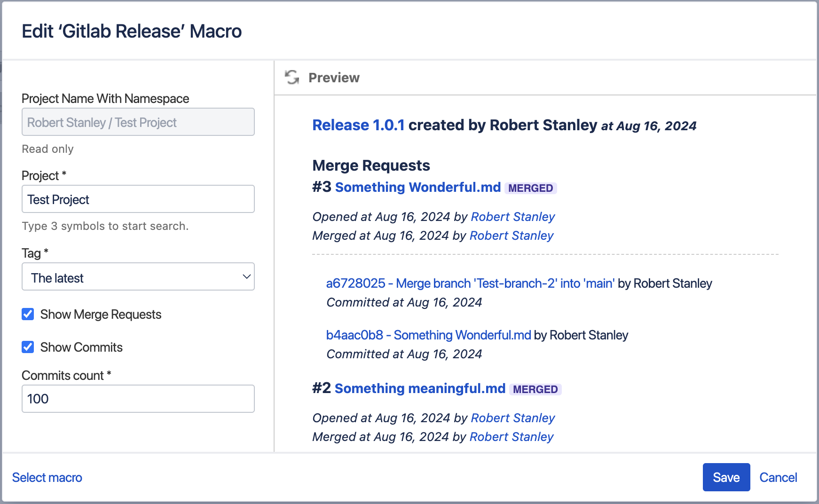Screen dimensions: 819x504
Task: Click the Preview refresh icon
Action: (292, 77)
